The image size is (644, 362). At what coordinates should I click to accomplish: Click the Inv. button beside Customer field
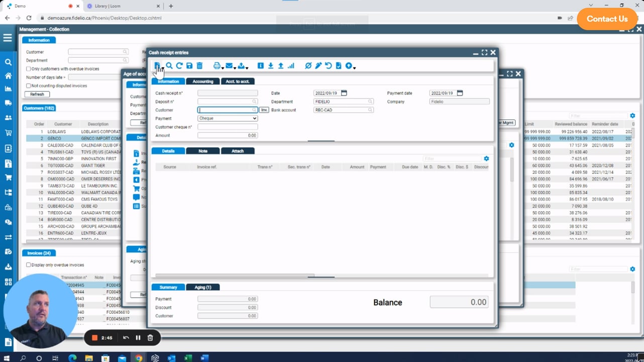pyautogui.click(x=264, y=110)
